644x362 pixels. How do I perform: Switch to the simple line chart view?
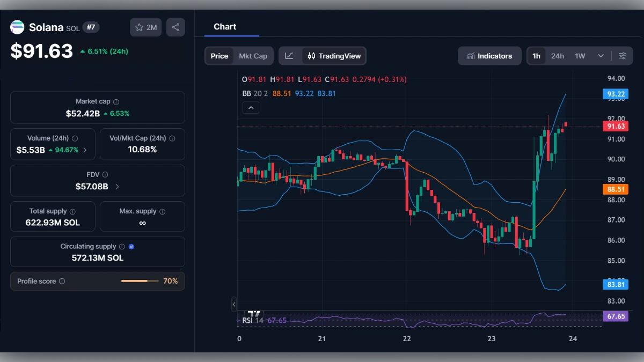289,55
